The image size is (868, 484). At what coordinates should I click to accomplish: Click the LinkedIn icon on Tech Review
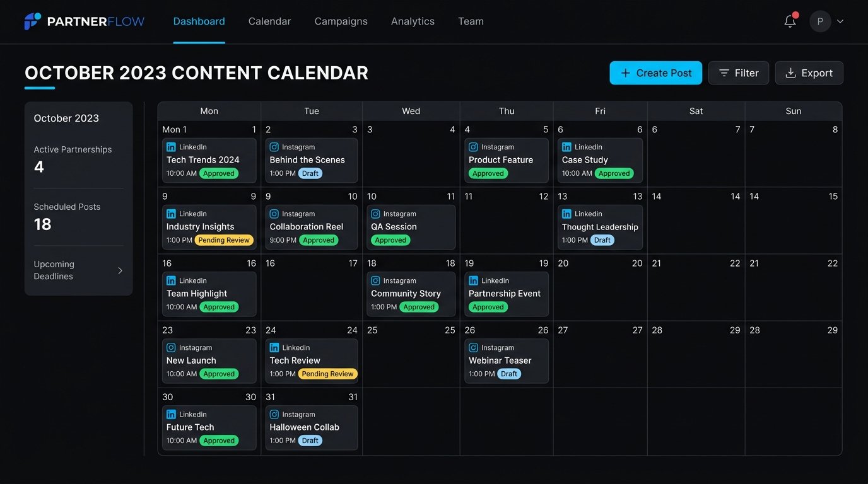tap(274, 347)
